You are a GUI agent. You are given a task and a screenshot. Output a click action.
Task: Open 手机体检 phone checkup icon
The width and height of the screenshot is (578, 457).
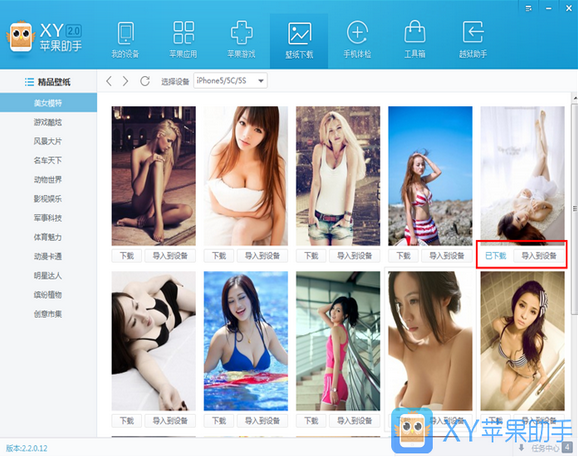(357, 40)
